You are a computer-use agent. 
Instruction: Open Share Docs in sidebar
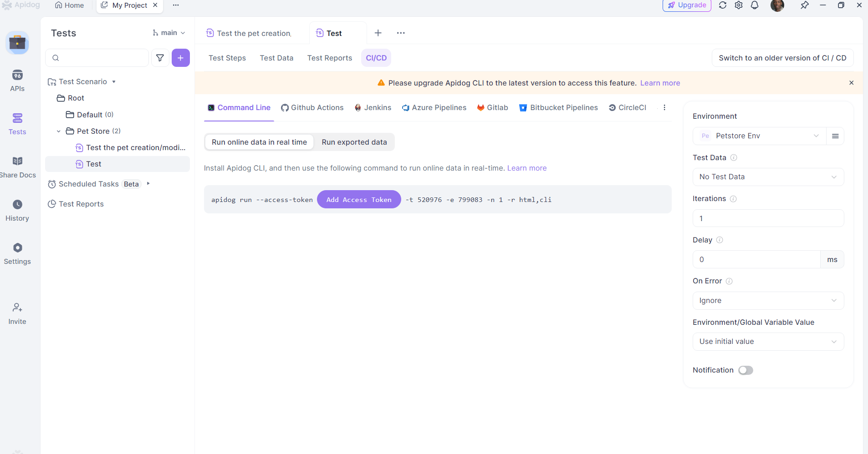(x=17, y=167)
